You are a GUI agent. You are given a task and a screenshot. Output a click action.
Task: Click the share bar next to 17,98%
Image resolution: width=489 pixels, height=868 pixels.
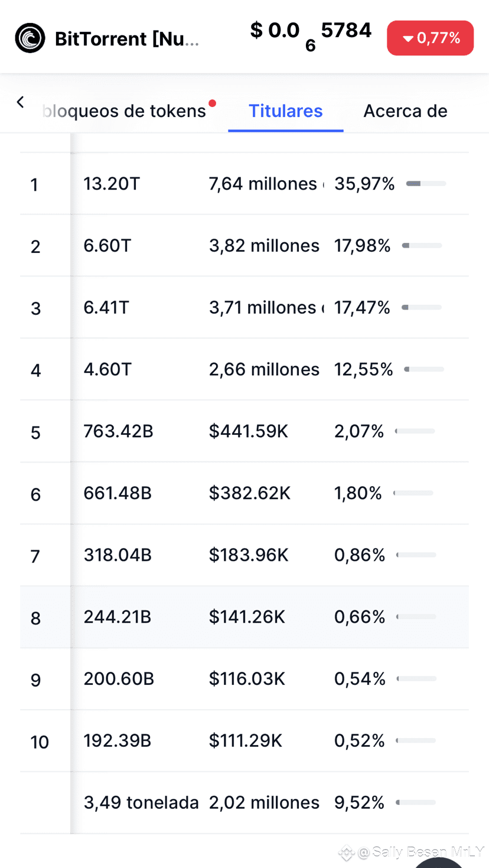click(422, 246)
